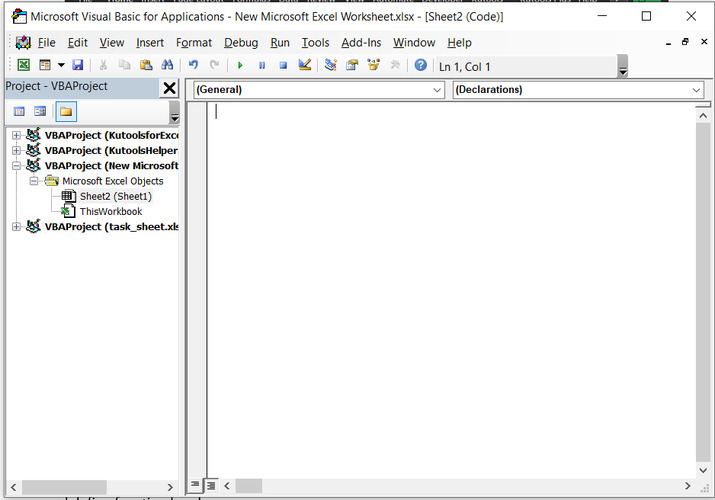Select ThisWorkbook in project tree
Image resolution: width=715 pixels, height=500 pixels.
[x=111, y=211]
